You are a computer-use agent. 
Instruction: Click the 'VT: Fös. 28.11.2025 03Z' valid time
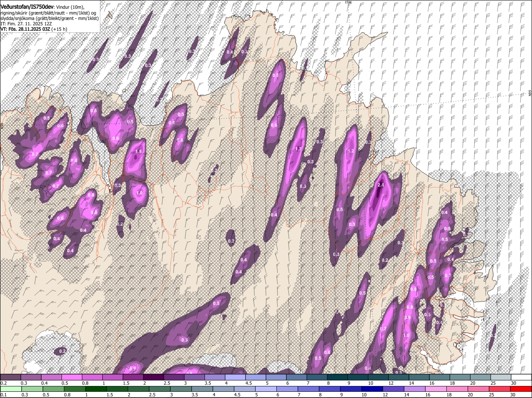[x=25, y=29]
